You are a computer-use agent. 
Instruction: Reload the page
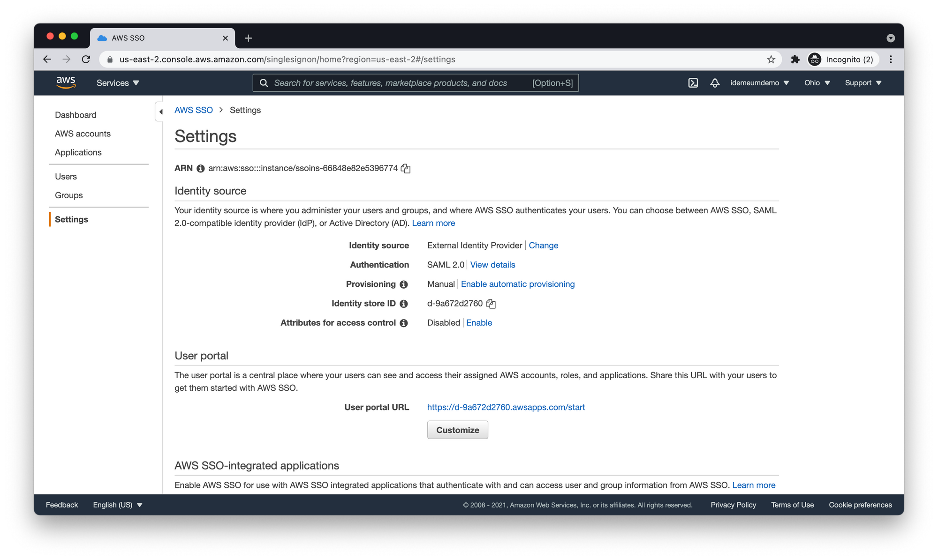click(x=86, y=60)
